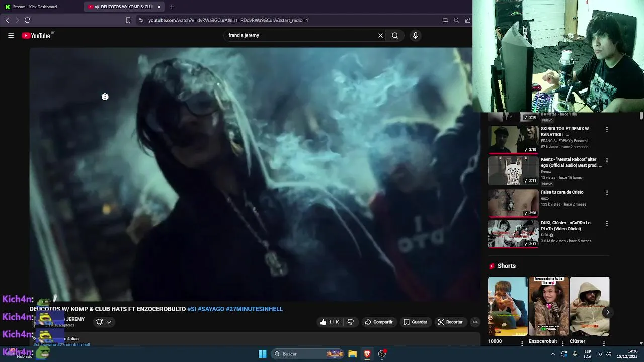The width and height of the screenshot is (644, 362).
Task: Go forward in browser history
Action: [17, 20]
